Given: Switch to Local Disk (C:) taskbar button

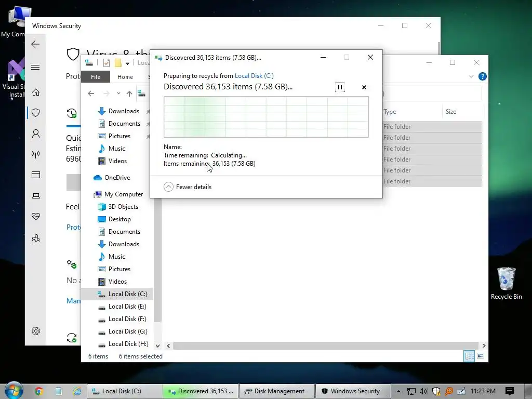Looking at the screenshot, I should click(125, 391).
